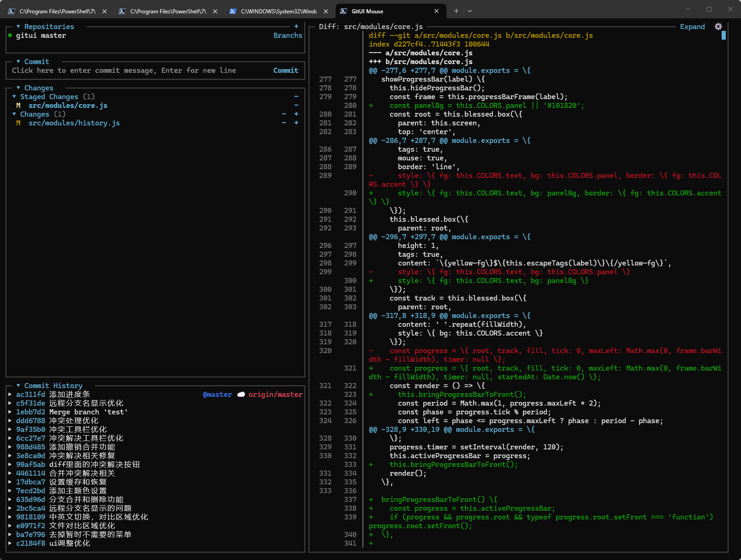Stage all Changes with the group plus icon
This screenshot has width=741, height=560.
tap(296, 114)
